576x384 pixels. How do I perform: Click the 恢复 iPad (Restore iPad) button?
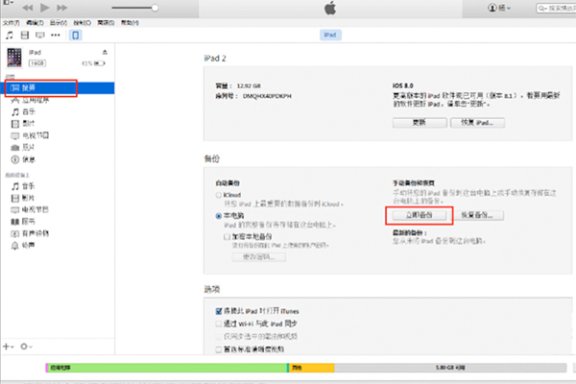coord(478,123)
